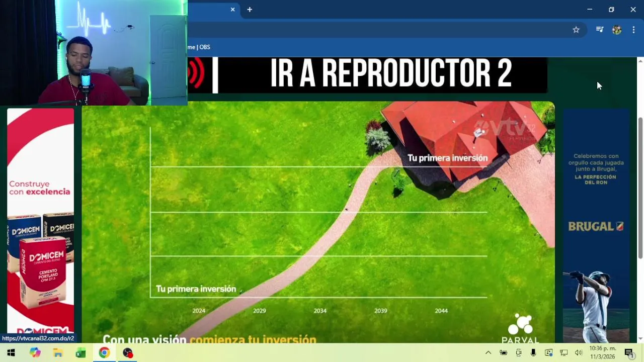Viewport: 644px width, 362px height.
Task: Open the Windows Start menu
Action: [x=11, y=353]
